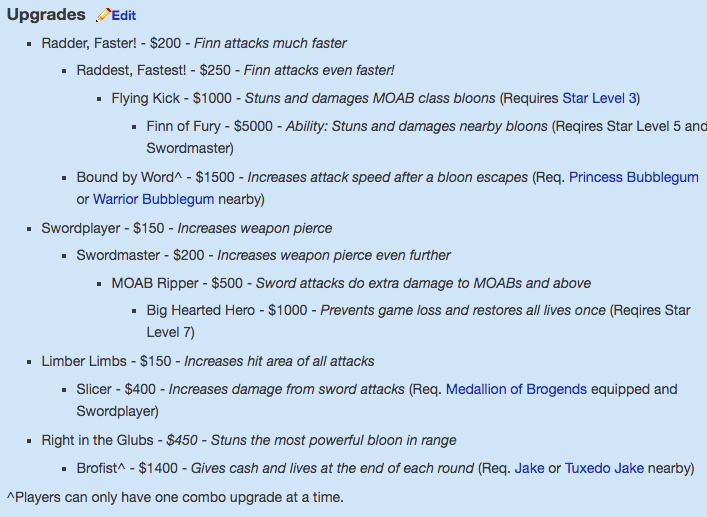Image resolution: width=707 pixels, height=517 pixels.
Task: Click the Flying Kick upgrade name
Action: [x=146, y=98]
